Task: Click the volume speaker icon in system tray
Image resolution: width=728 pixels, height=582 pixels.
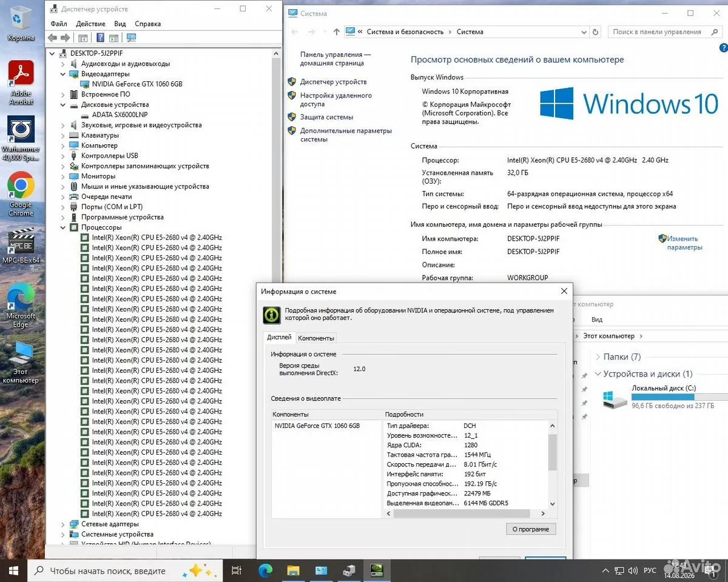Action: [632, 570]
